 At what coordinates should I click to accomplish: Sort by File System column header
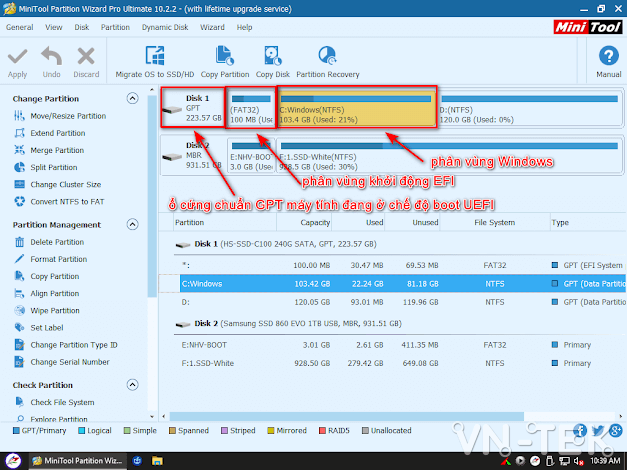pyautogui.click(x=495, y=222)
